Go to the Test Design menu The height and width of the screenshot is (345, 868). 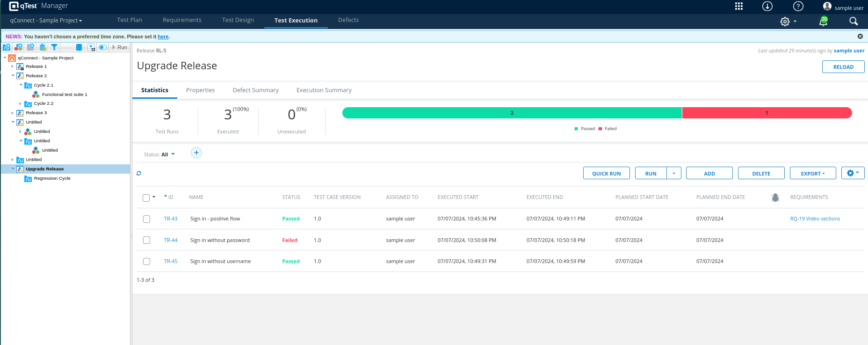pos(238,20)
